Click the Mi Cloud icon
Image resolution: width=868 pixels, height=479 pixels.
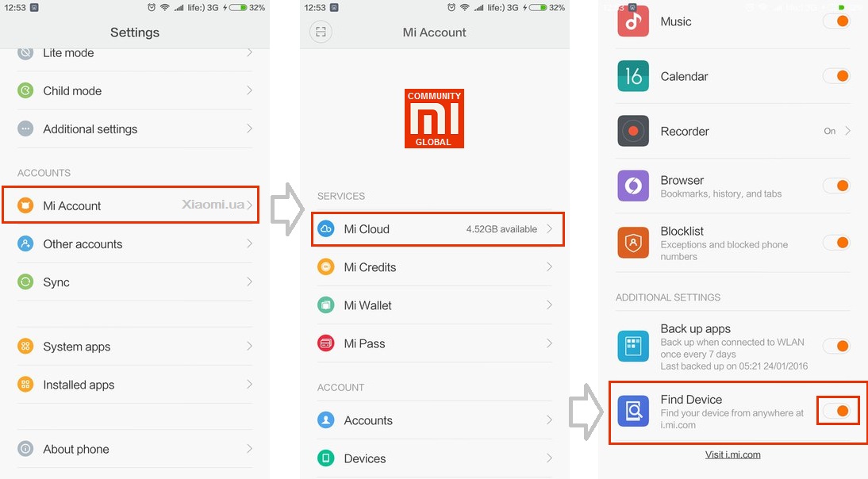pyautogui.click(x=325, y=229)
